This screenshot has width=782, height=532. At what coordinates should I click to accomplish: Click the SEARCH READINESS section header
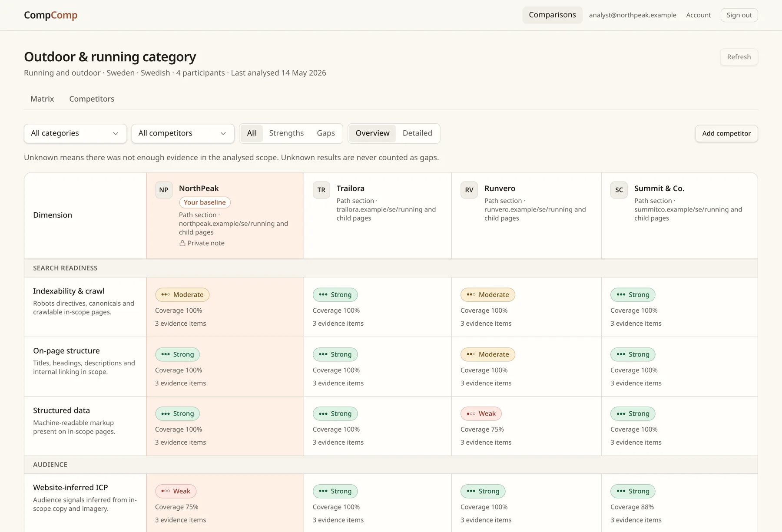(x=65, y=268)
